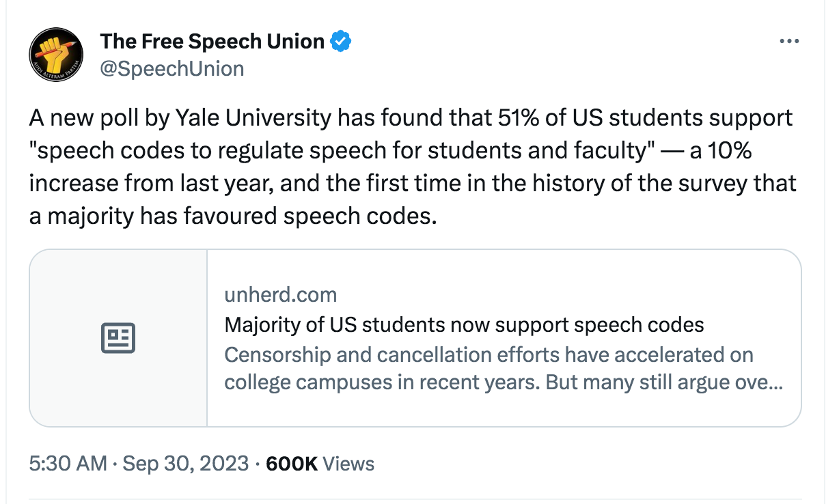Click the truncated ellipsis ending card description
This screenshot has height=504, width=839.
[x=775, y=383]
